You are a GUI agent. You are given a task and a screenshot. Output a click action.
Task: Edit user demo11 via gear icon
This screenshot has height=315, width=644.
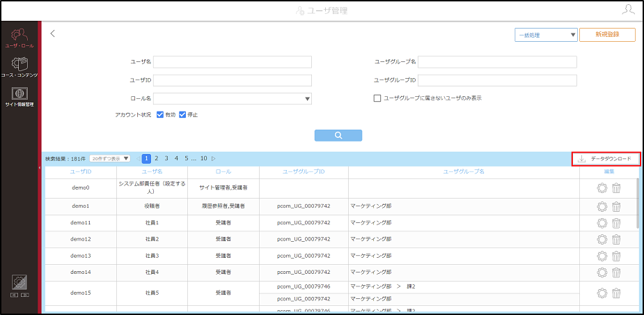[x=602, y=223]
